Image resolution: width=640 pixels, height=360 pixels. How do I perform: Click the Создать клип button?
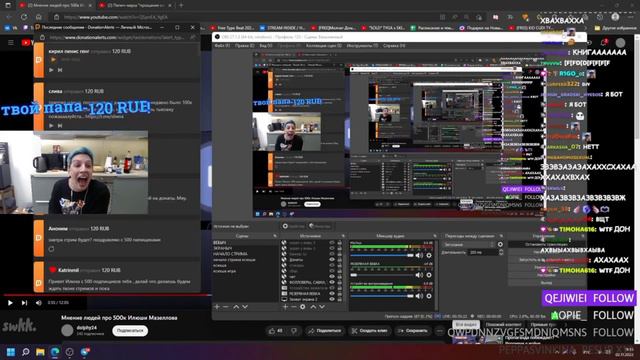(x=369, y=331)
